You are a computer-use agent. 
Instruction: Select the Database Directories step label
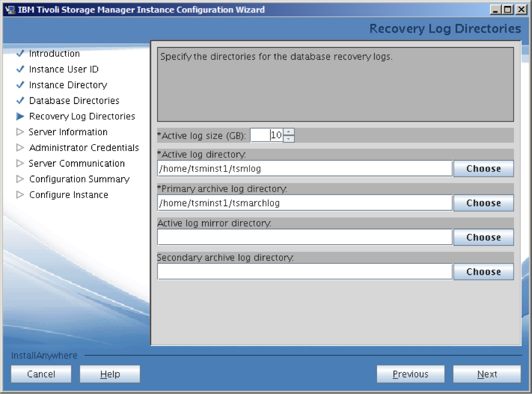click(x=74, y=101)
